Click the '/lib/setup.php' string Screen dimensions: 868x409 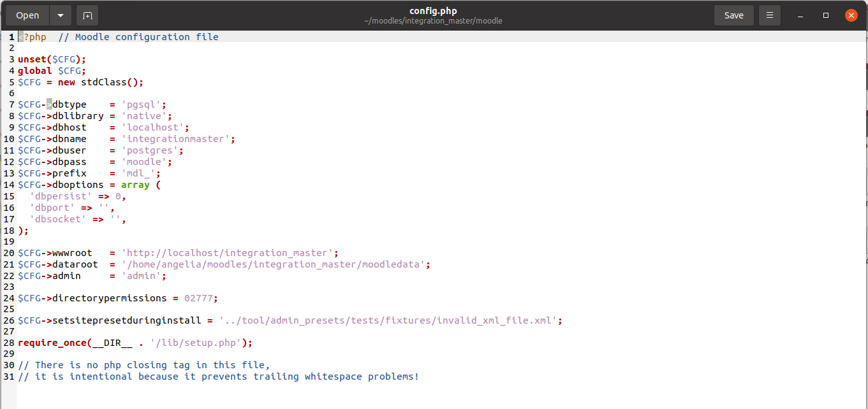click(196, 343)
